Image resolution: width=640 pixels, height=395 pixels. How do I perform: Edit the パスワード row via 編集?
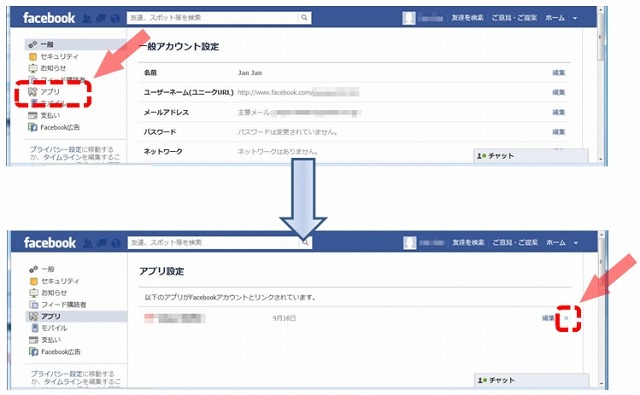point(559,132)
